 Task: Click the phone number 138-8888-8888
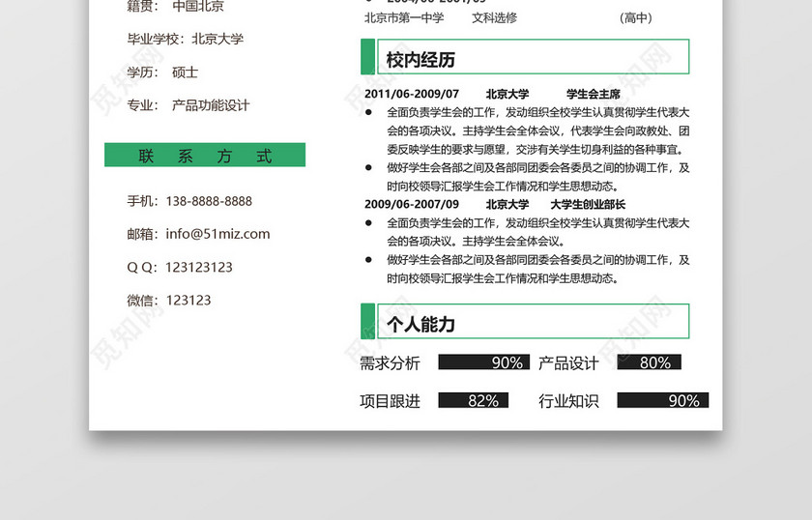point(209,201)
